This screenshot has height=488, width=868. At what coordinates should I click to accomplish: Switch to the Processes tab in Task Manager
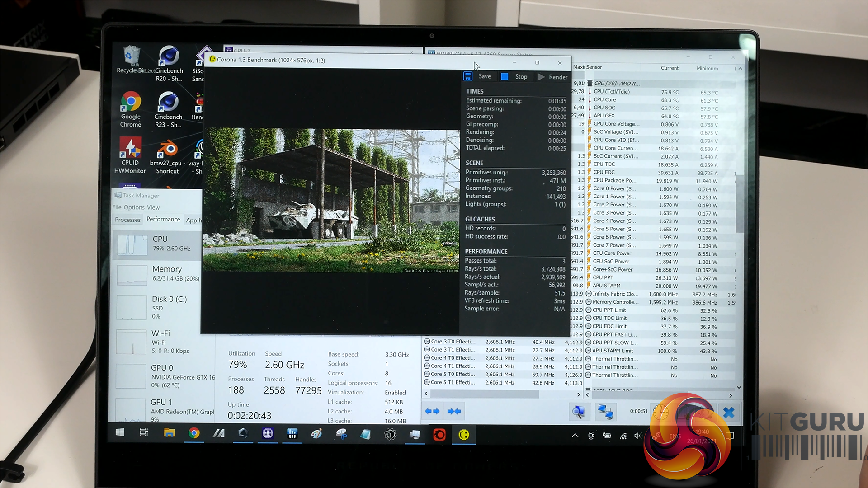[127, 220]
